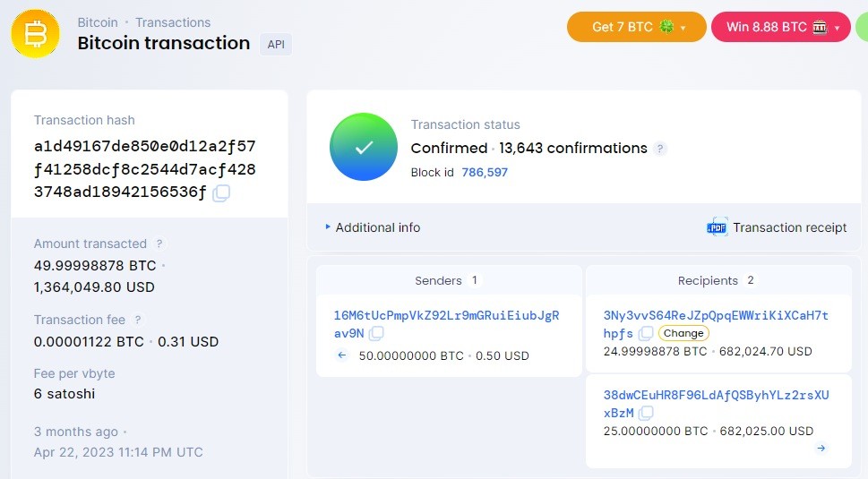Click the help icon beside Amount transacted
868x479 pixels.
pos(159,244)
